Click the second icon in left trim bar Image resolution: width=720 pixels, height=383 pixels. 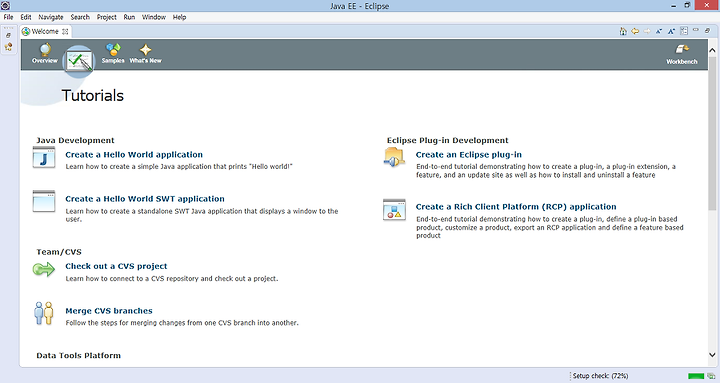[8, 46]
